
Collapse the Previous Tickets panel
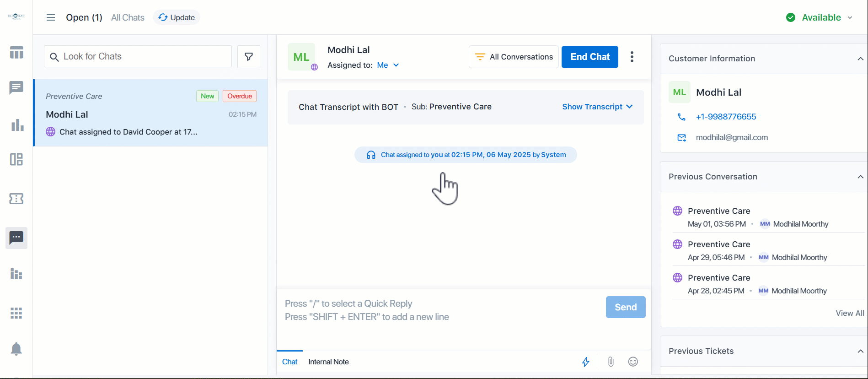click(x=860, y=351)
